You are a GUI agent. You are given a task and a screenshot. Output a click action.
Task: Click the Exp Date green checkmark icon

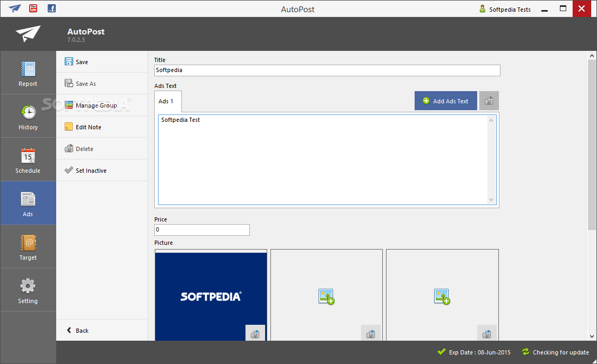442,352
